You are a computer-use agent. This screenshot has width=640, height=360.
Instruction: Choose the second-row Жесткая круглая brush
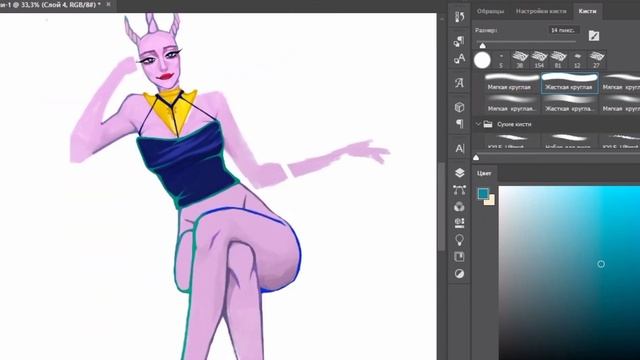(570, 104)
